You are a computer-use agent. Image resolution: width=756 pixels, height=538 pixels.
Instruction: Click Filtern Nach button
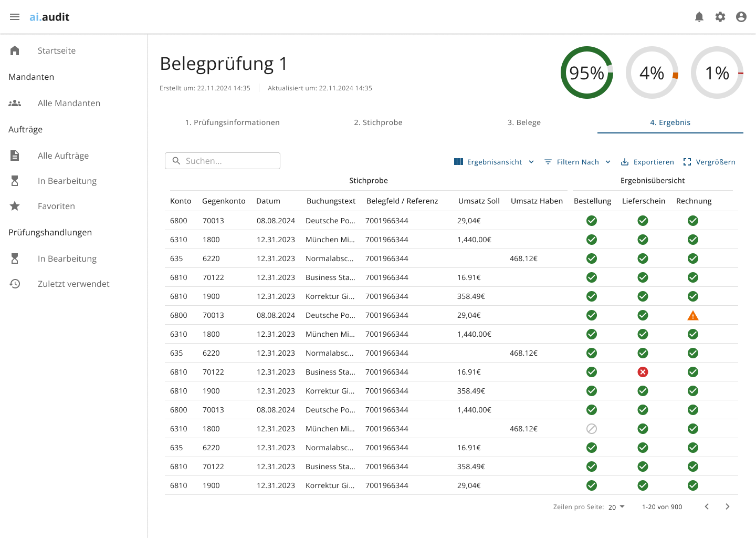tap(577, 162)
